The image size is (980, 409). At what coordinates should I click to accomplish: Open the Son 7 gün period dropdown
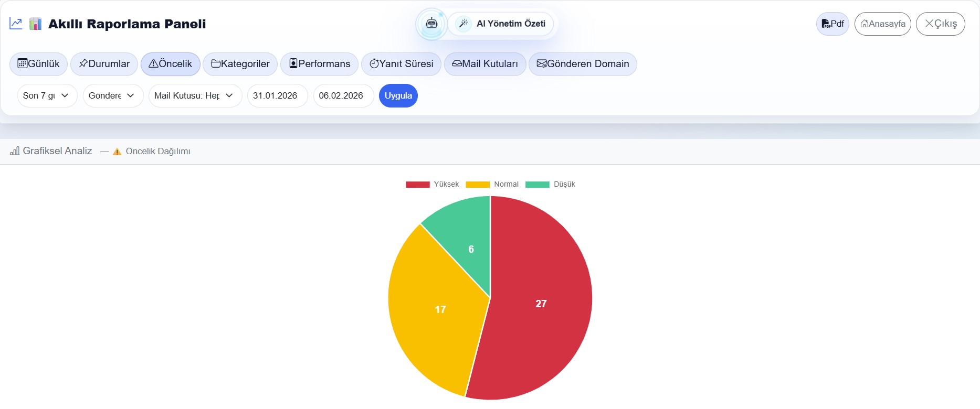pos(47,96)
